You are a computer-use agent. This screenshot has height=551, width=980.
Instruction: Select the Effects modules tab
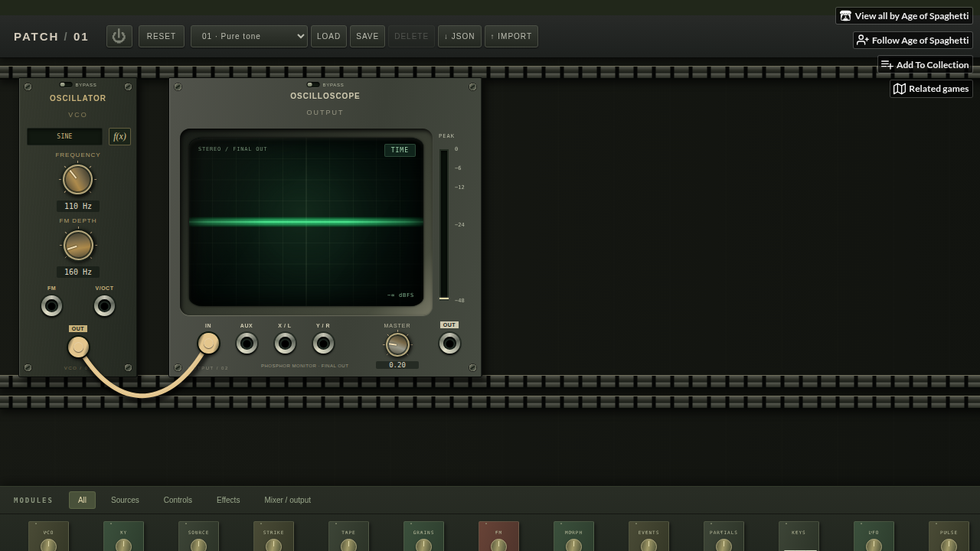[x=228, y=500]
